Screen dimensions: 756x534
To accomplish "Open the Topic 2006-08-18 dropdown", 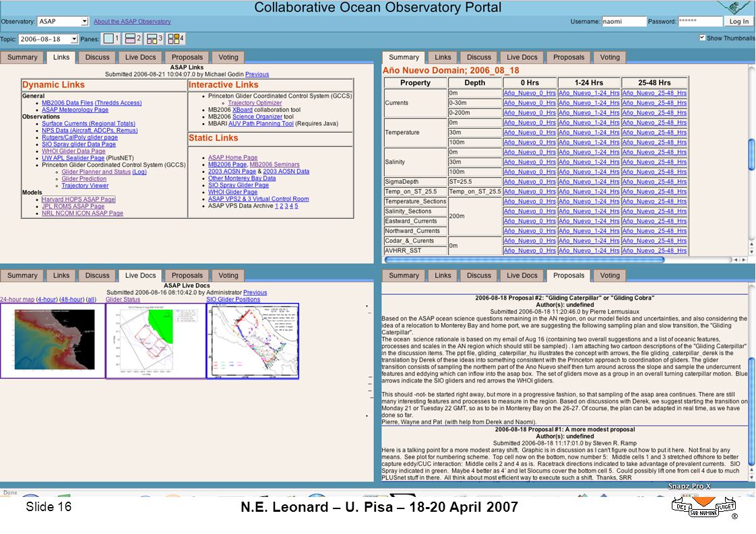I will click(49, 39).
